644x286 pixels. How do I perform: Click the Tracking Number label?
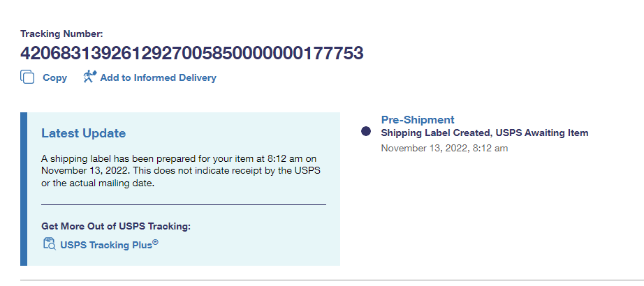point(61,33)
